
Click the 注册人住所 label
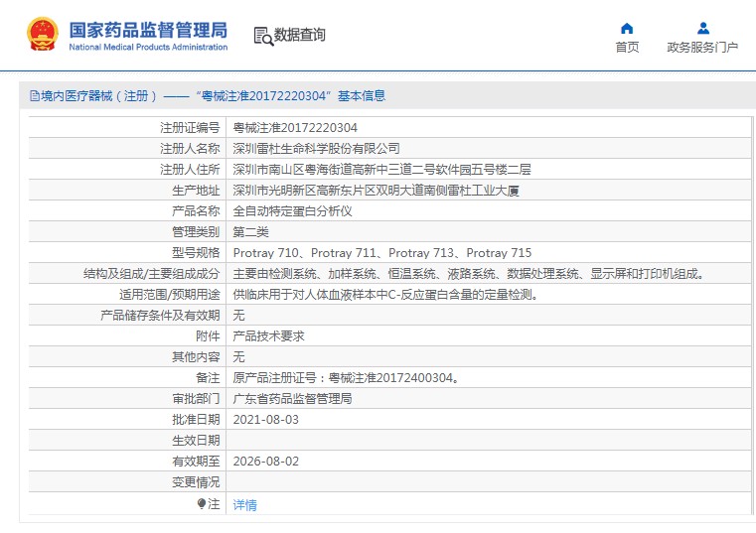(x=190, y=169)
